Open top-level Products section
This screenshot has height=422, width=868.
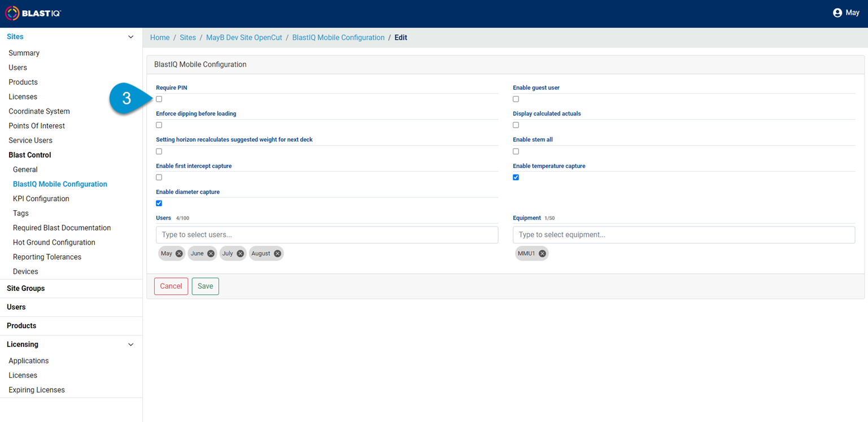(21, 325)
